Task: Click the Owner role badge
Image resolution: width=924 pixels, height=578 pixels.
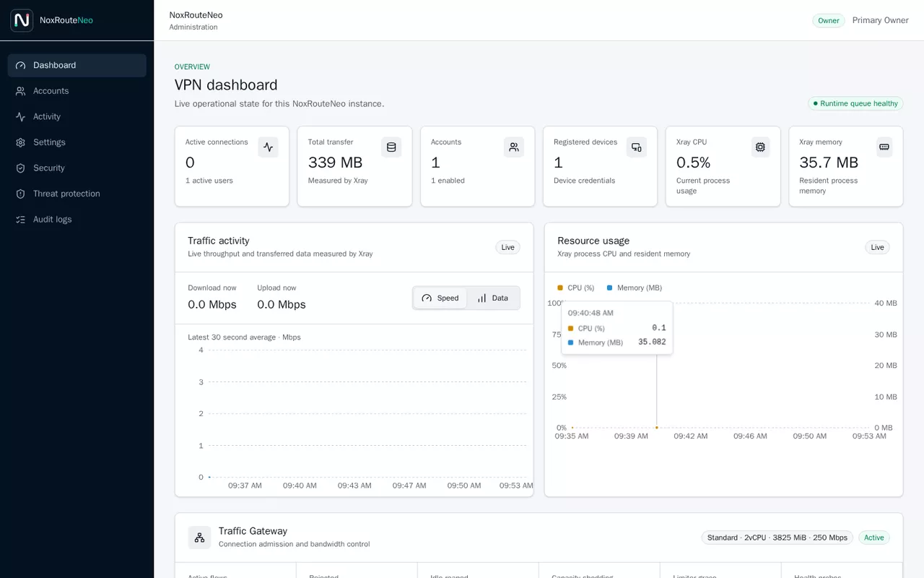Action: (x=829, y=20)
